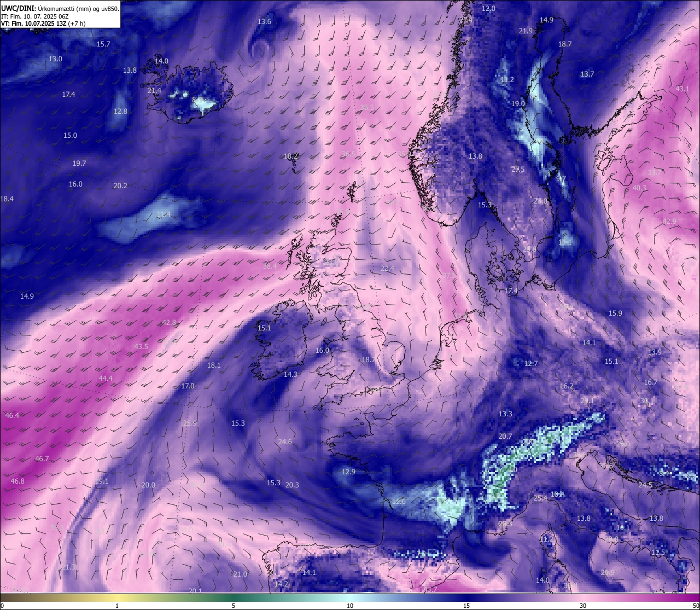This screenshot has height=610, width=700.
Task: Click the 19.1 value label
Action: 102,481
